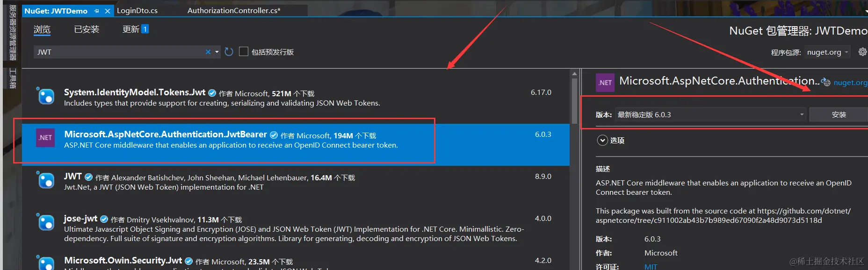
Task: Switch to the LoginDto.cs tab
Action: pyautogui.click(x=137, y=10)
